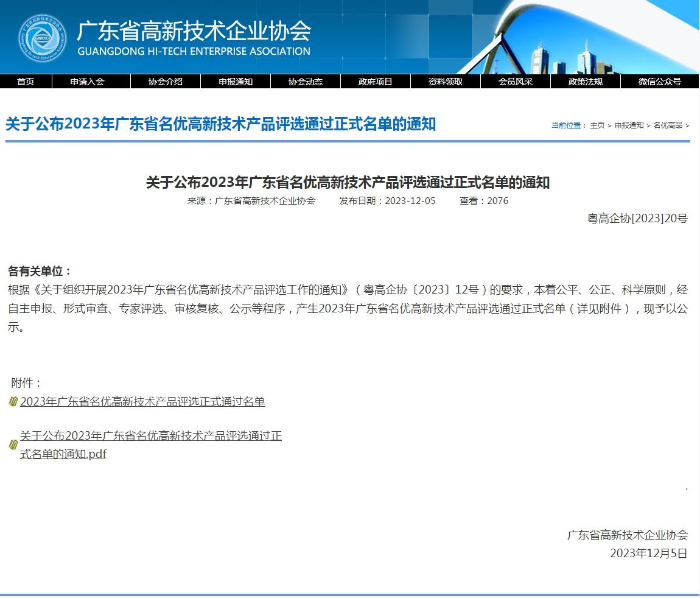Screen dimensions: 700x598
Task: Click the 名优高品 breadcrumb link
Action: tap(668, 125)
